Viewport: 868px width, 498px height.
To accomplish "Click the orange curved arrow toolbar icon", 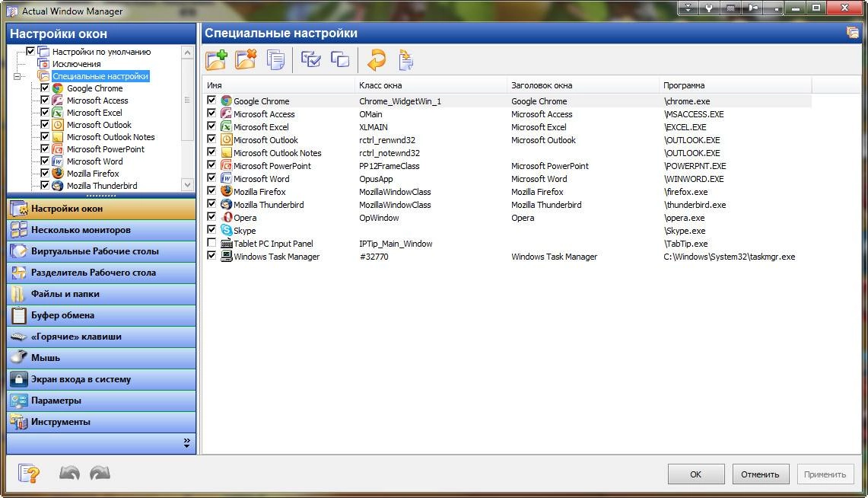I will coord(377,59).
